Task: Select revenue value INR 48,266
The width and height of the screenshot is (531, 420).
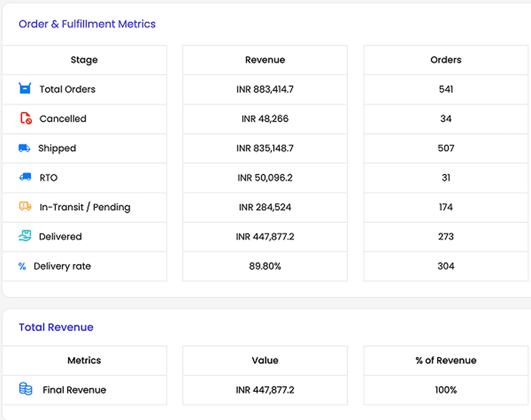Action: pyautogui.click(x=265, y=119)
